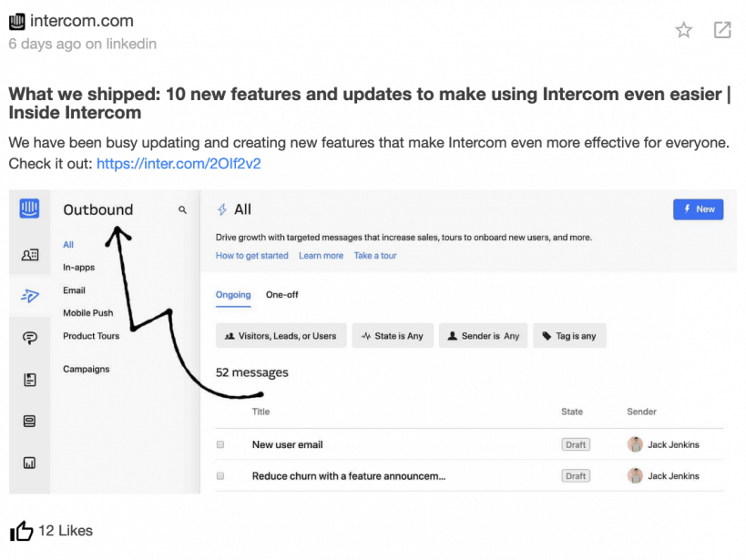This screenshot has width=746, height=560.
Task: Switch to the One-off tab
Action: point(282,294)
